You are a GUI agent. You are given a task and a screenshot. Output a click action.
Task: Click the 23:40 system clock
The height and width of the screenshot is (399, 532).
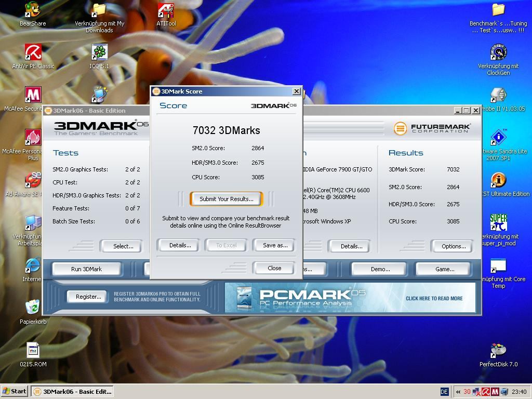point(519,392)
